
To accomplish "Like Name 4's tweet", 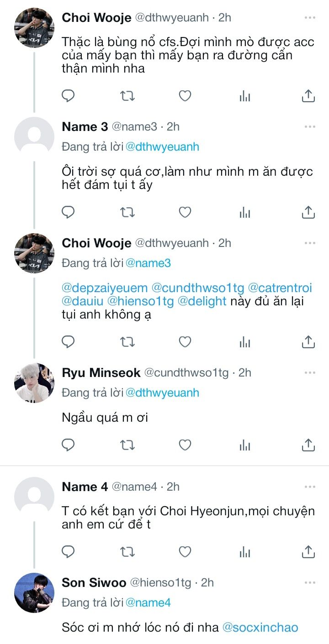I will (185, 551).
